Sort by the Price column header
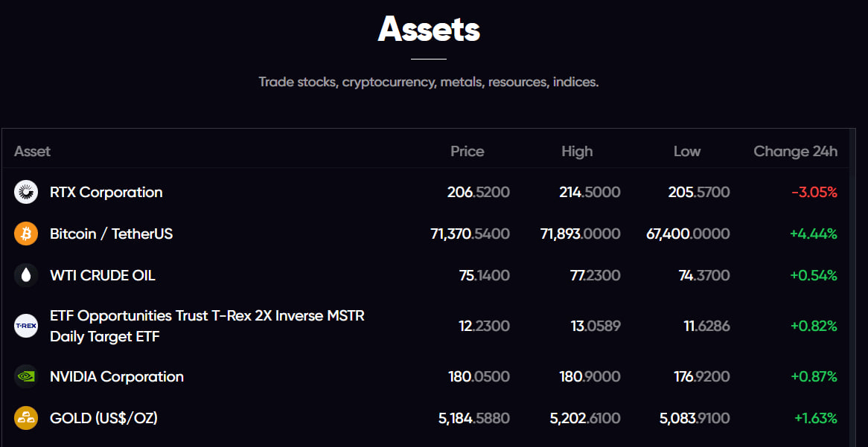 (467, 151)
